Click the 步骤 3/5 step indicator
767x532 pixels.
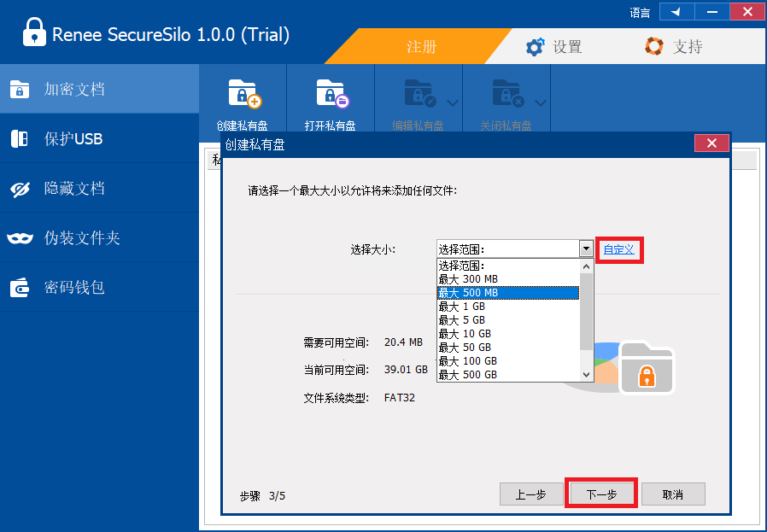click(262, 496)
